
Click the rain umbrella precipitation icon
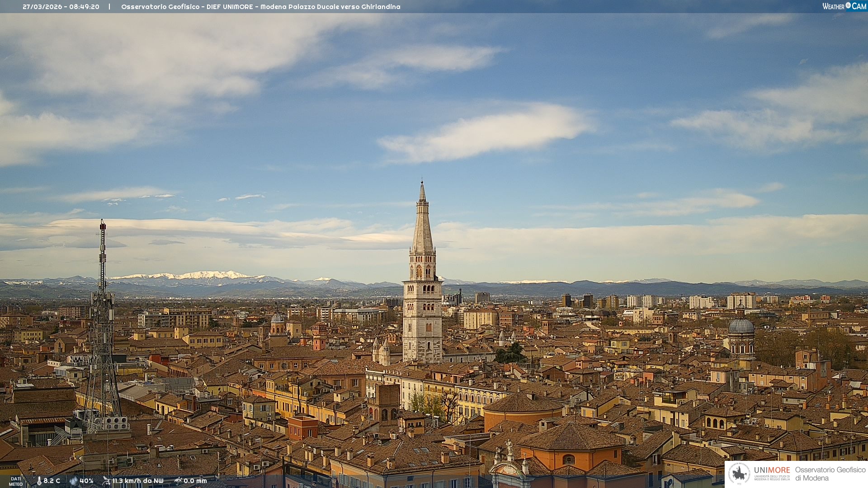[x=178, y=481]
